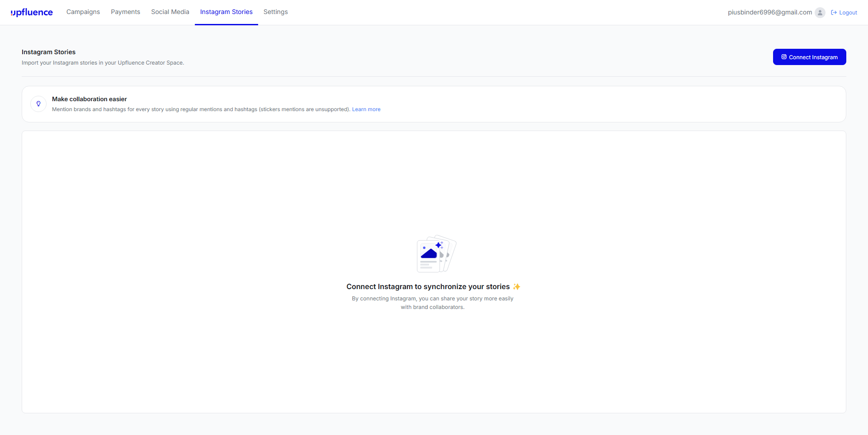Open the Campaigns tab
The width and height of the screenshot is (868, 435).
coord(83,12)
